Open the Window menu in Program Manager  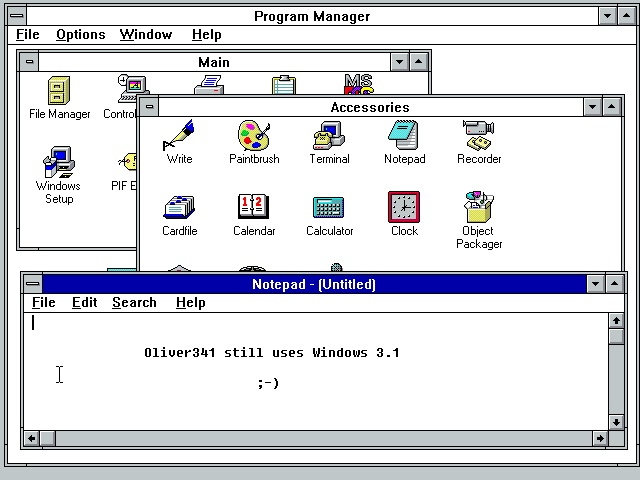click(146, 35)
